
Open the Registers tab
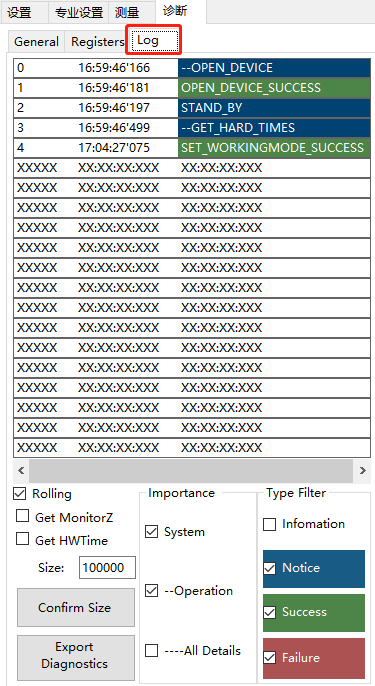(98, 42)
